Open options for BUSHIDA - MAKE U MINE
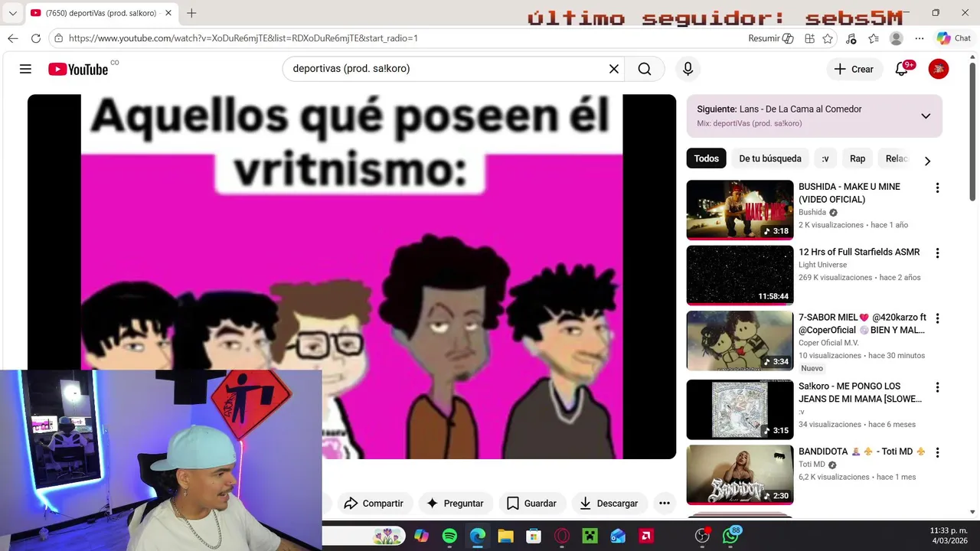980x551 pixels. (936, 188)
